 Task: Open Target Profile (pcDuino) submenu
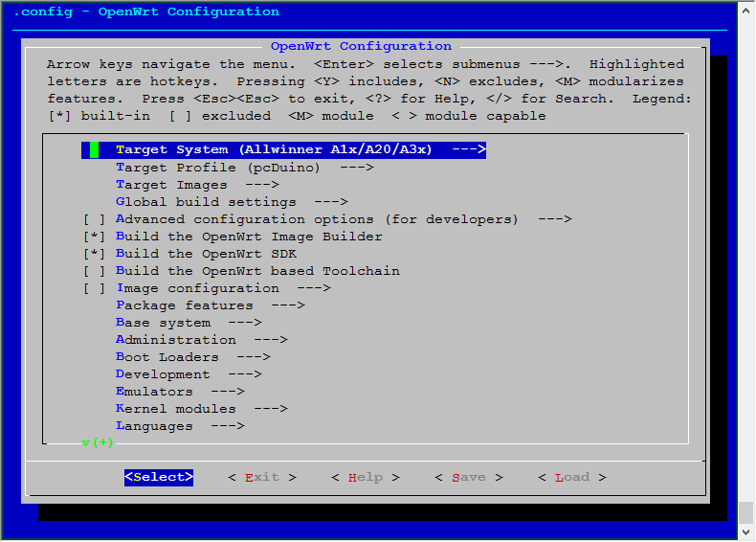tap(244, 168)
